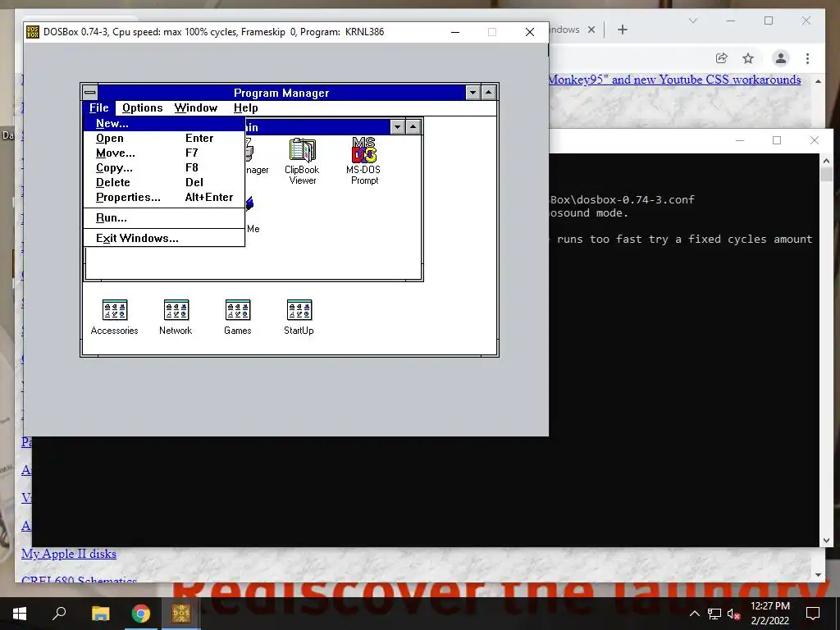Image resolution: width=840 pixels, height=630 pixels.
Task: Switch to Chrome in the taskbar
Action: pyautogui.click(x=141, y=614)
